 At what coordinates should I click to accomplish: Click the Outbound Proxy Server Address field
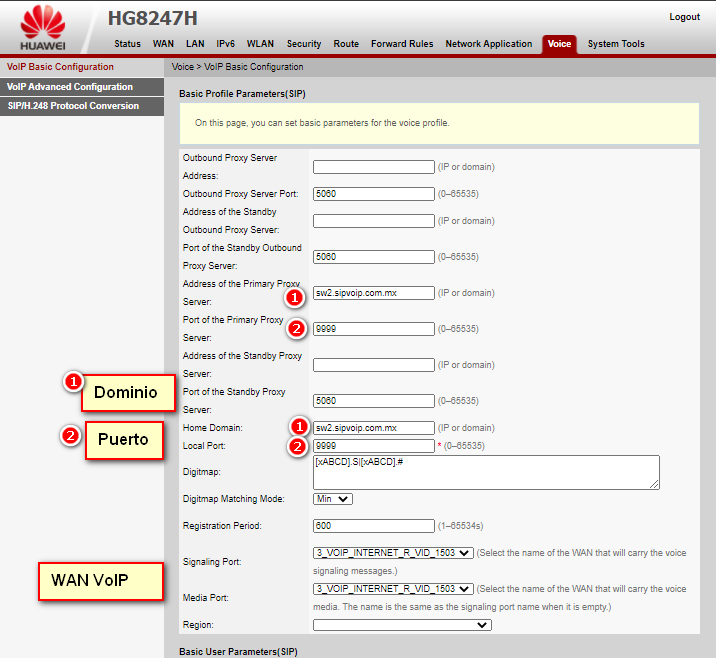pyautogui.click(x=373, y=167)
